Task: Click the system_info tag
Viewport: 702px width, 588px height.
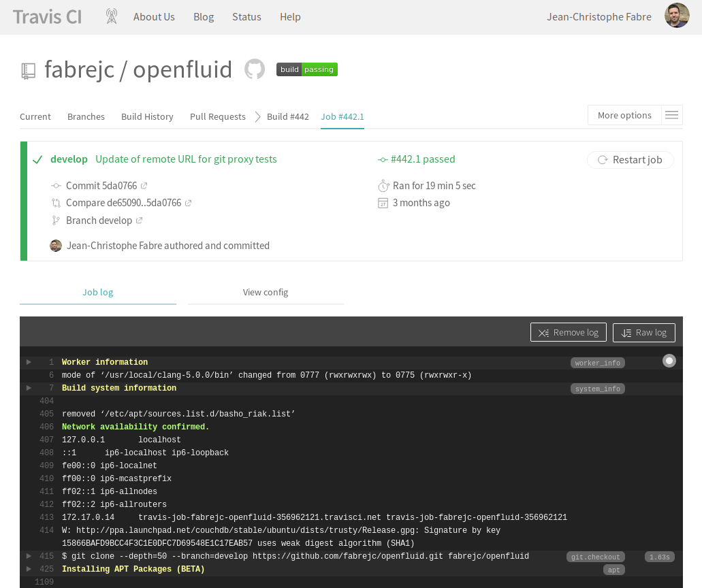Action: click(x=598, y=389)
